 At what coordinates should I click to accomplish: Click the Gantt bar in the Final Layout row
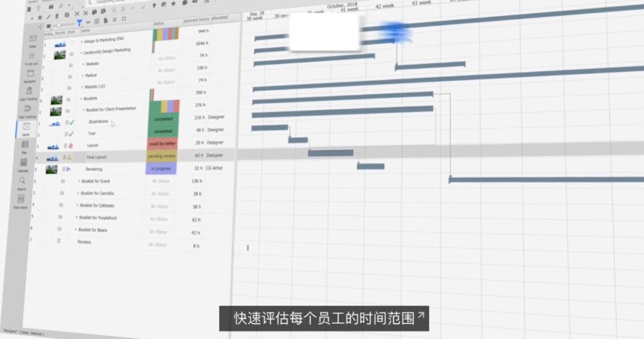330,153
